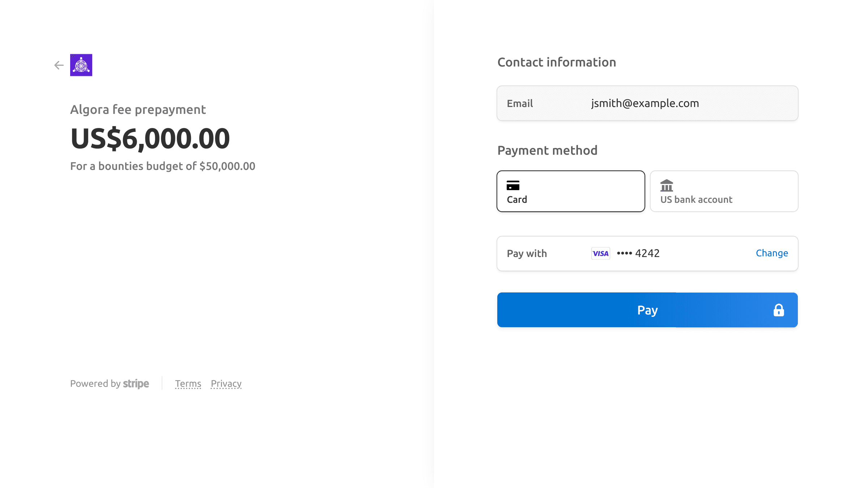Click the Stripe logo in the footer

pos(136,384)
